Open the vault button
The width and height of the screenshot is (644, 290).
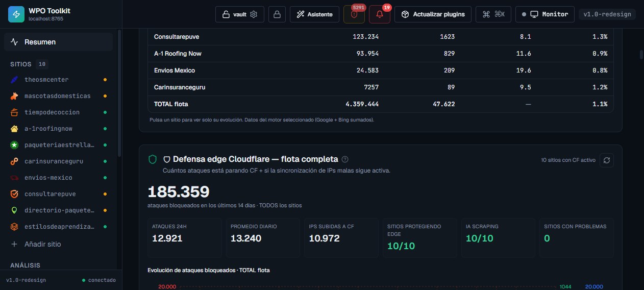click(240, 14)
